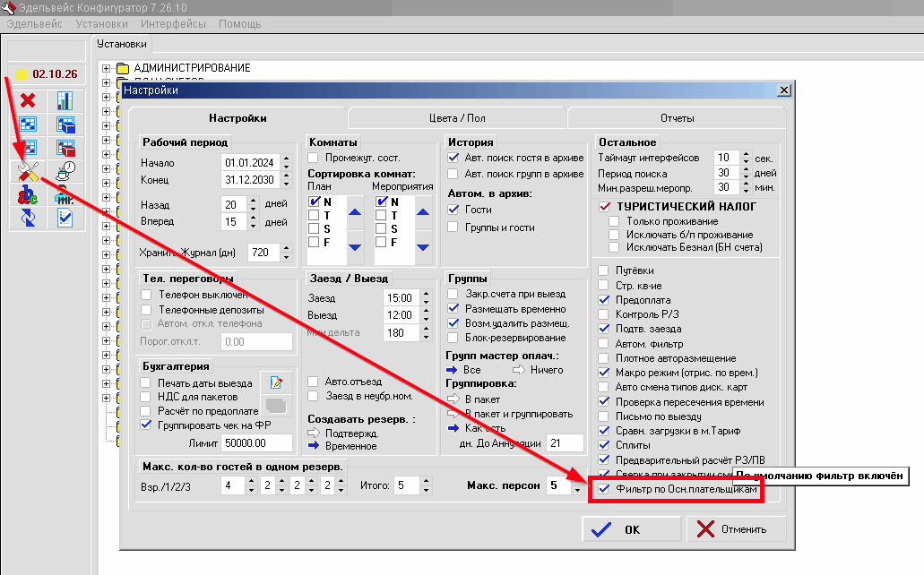This screenshot has width=924, height=575.
Task: Open the grid with red cube icon
Action: coord(65,148)
